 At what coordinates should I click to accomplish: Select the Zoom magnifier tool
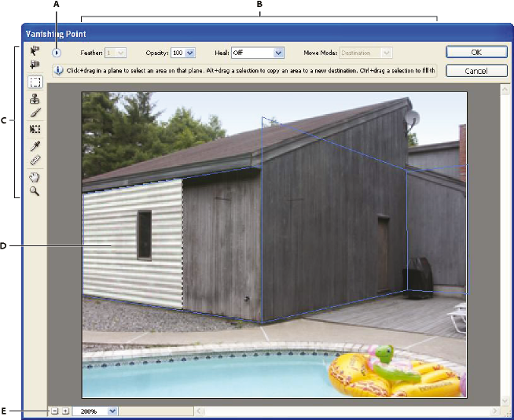pyautogui.click(x=35, y=191)
